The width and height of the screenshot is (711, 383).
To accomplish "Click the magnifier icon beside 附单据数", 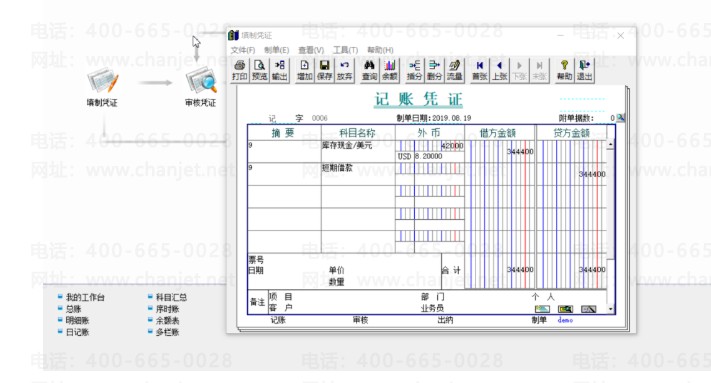I will (621, 118).
